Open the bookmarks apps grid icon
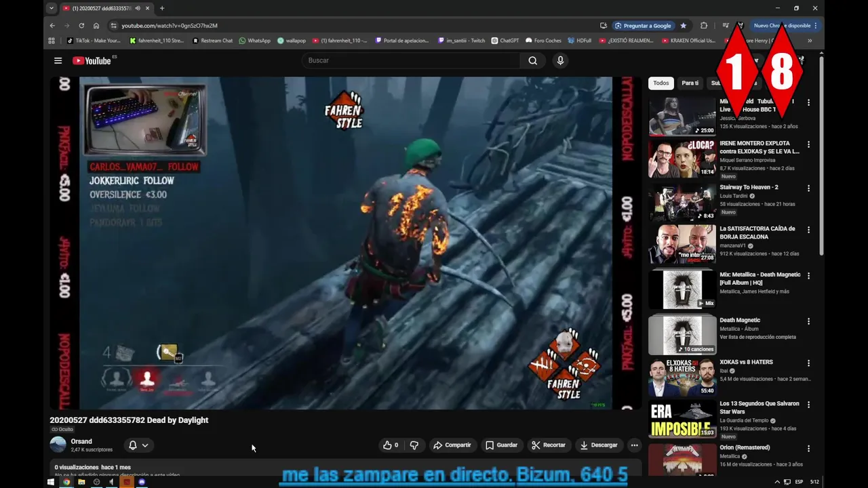868x488 pixels. [x=52, y=41]
